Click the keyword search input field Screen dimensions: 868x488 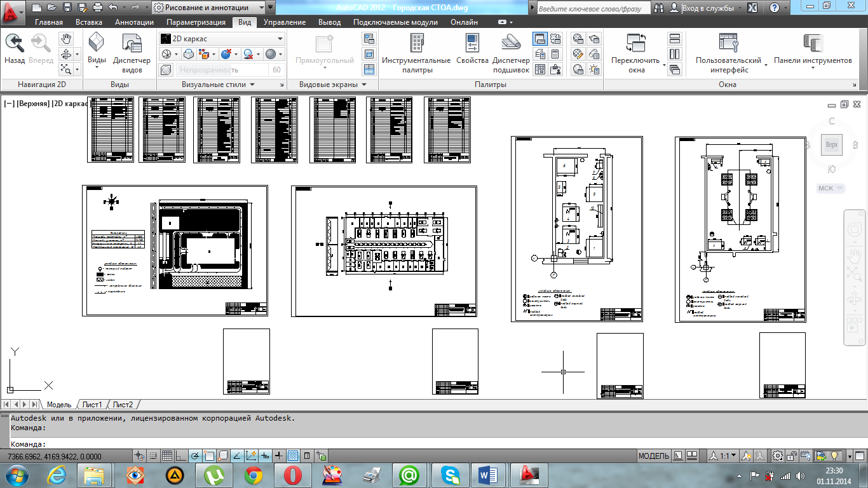(593, 8)
